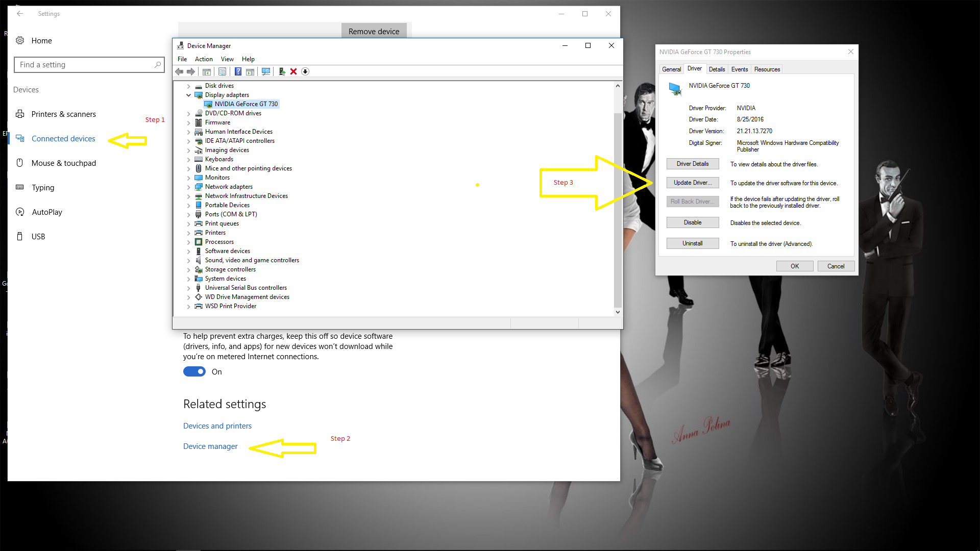Screen dimensions: 980x551
Task: Click the Back arrow in Device Manager toolbar
Action: [x=179, y=71]
